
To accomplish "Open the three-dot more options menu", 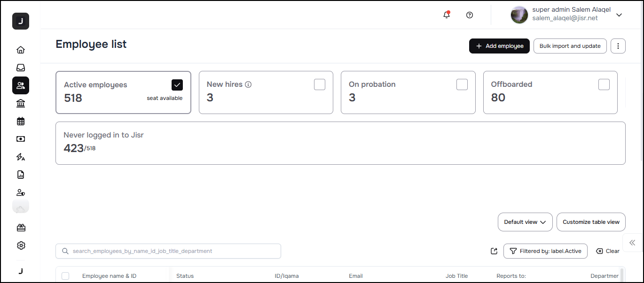I will click(618, 46).
